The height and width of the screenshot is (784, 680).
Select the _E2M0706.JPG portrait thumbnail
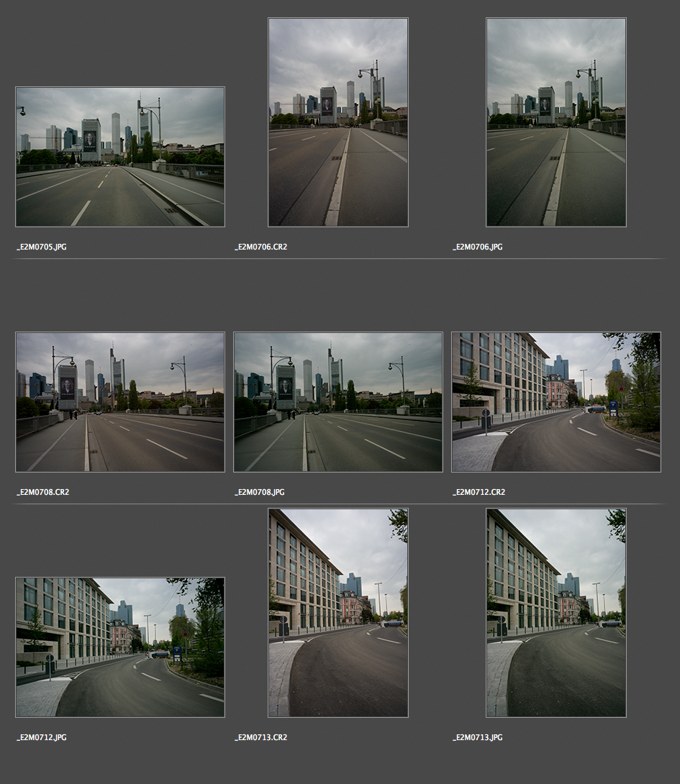pos(556,122)
